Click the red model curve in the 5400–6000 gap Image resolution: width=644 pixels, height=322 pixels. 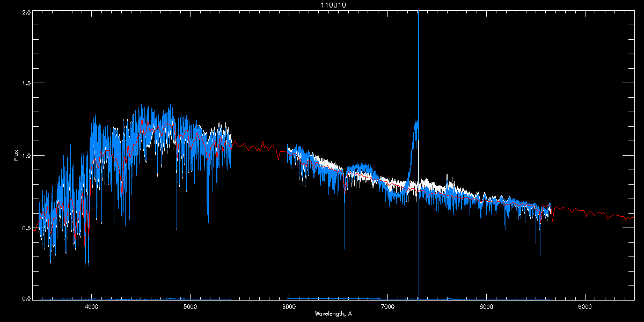[x=258, y=148]
